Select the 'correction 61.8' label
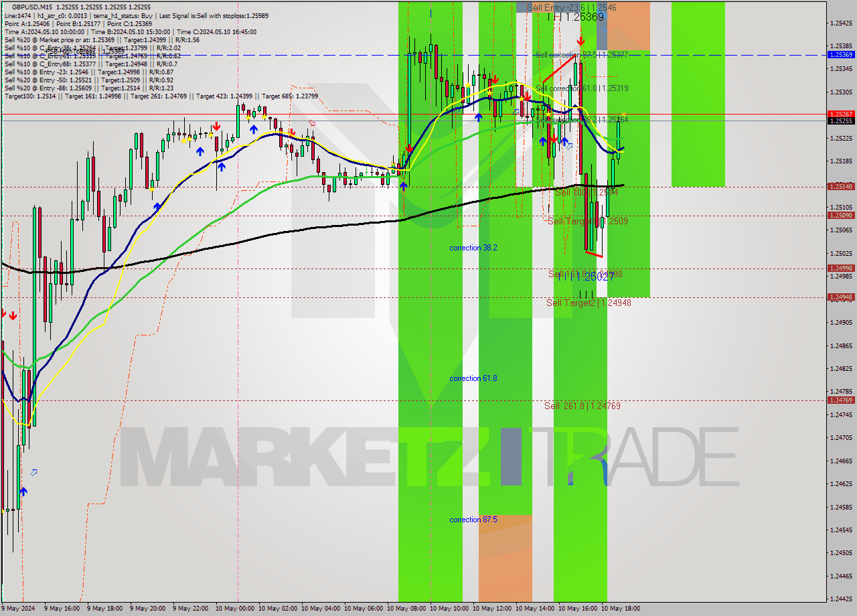 [x=473, y=378]
